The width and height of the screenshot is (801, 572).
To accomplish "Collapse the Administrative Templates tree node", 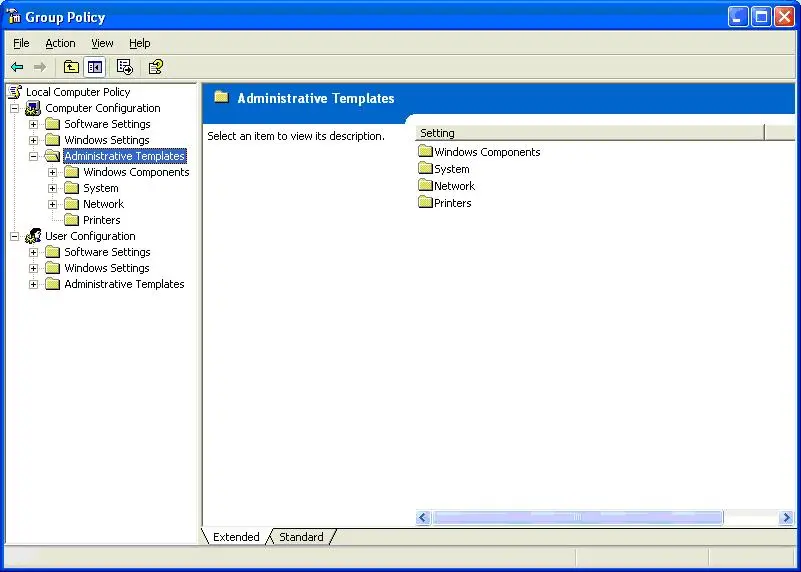I will [x=34, y=156].
